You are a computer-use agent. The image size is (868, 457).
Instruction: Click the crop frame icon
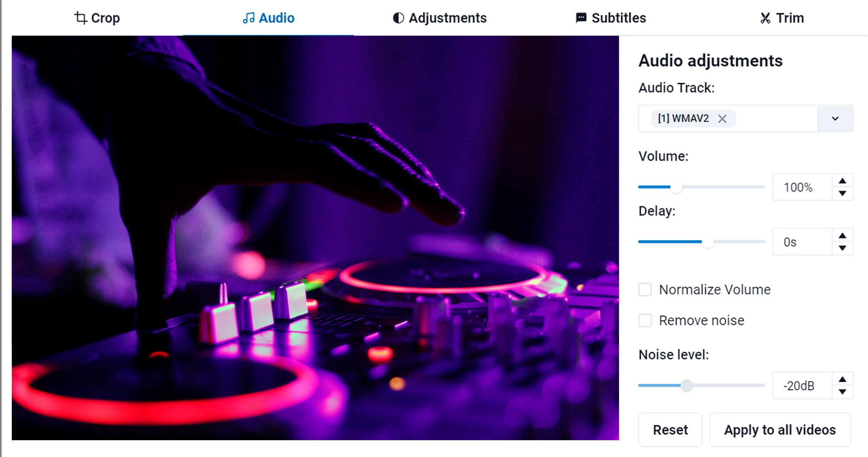80,17
